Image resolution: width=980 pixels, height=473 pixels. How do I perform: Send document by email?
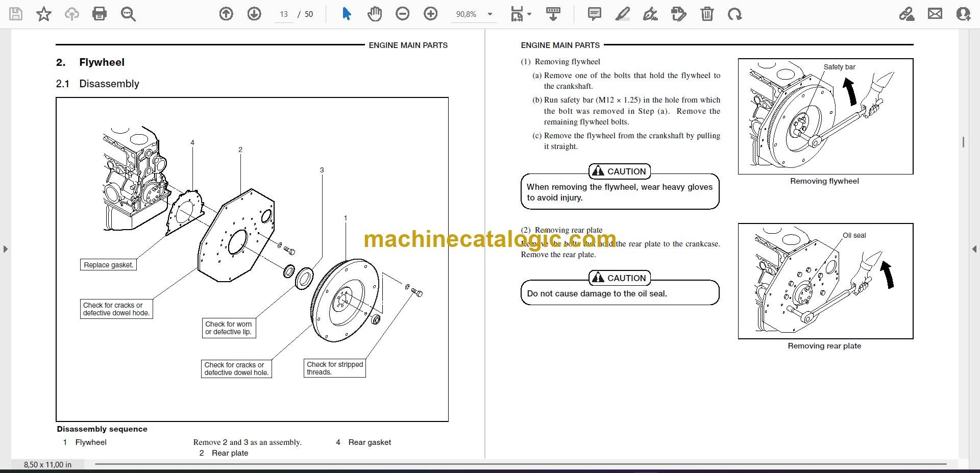pyautogui.click(x=935, y=14)
